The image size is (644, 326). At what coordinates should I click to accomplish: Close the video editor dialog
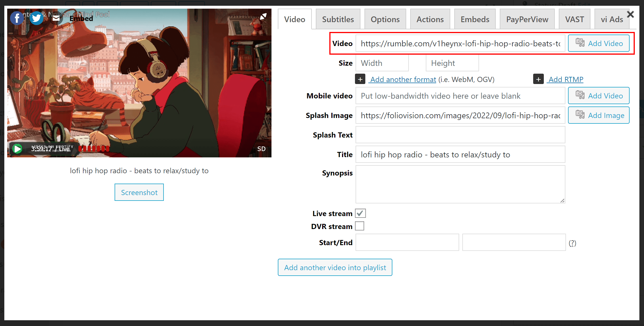(x=630, y=14)
